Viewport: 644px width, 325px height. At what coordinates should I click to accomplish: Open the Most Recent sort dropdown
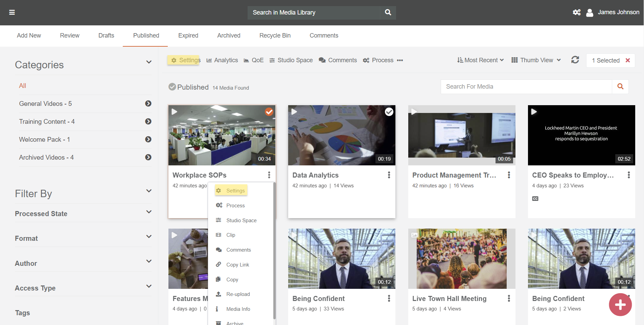click(x=480, y=60)
